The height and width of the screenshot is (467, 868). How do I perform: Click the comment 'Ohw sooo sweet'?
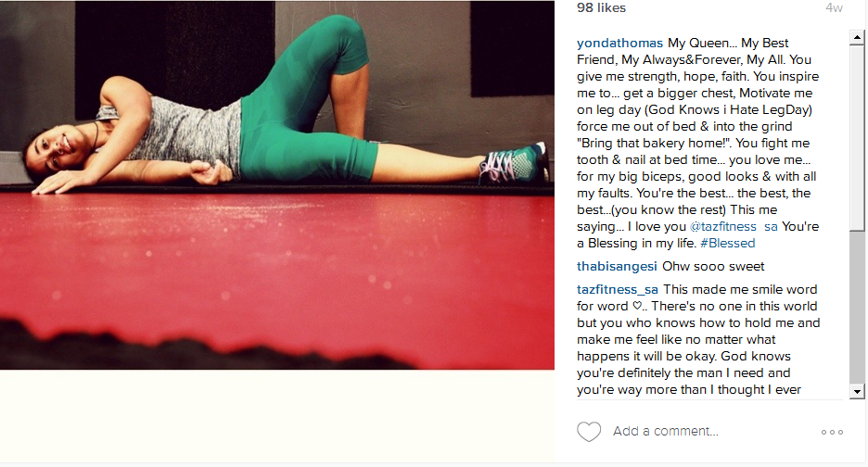point(713,267)
